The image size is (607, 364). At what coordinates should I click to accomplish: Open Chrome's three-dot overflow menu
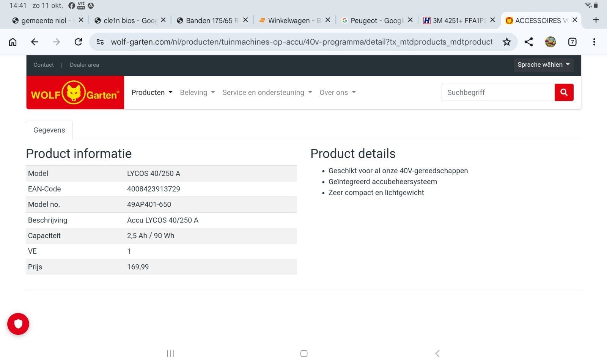pos(594,42)
